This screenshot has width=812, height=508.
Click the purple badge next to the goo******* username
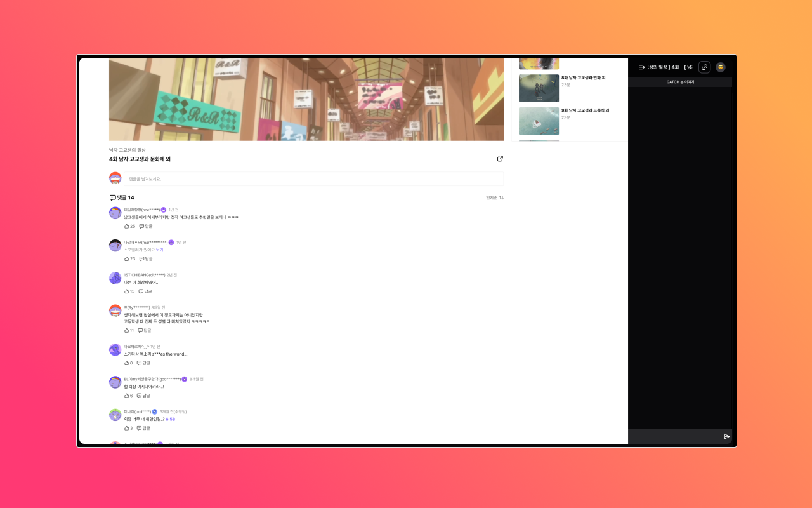184,379
